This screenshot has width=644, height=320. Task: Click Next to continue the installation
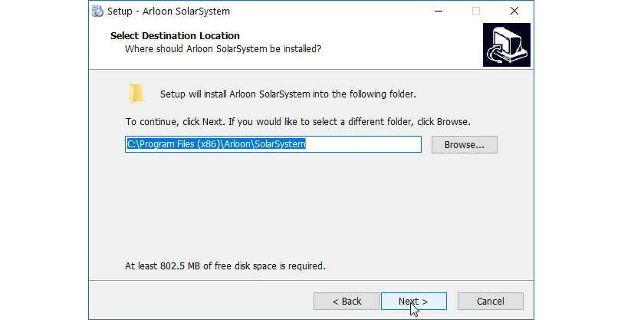pos(413,301)
